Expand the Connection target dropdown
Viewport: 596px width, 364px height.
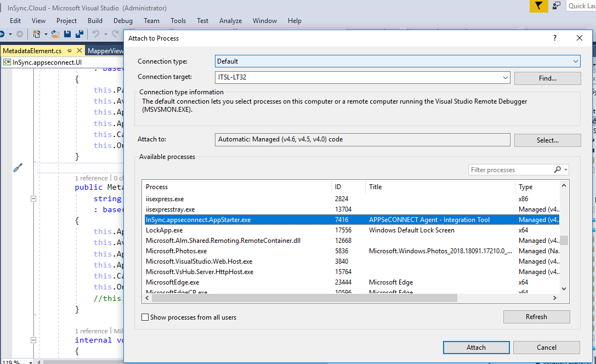[x=505, y=78]
